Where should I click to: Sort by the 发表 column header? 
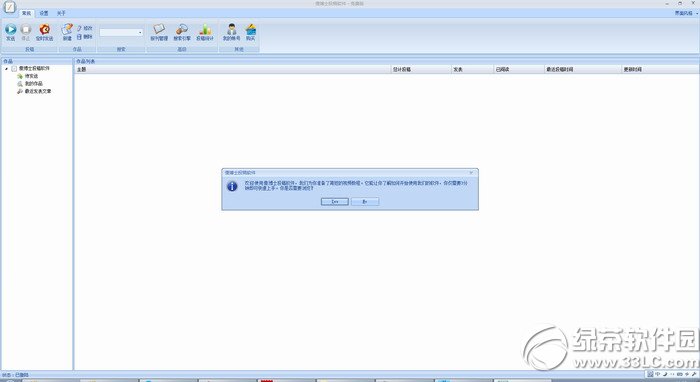(472, 70)
